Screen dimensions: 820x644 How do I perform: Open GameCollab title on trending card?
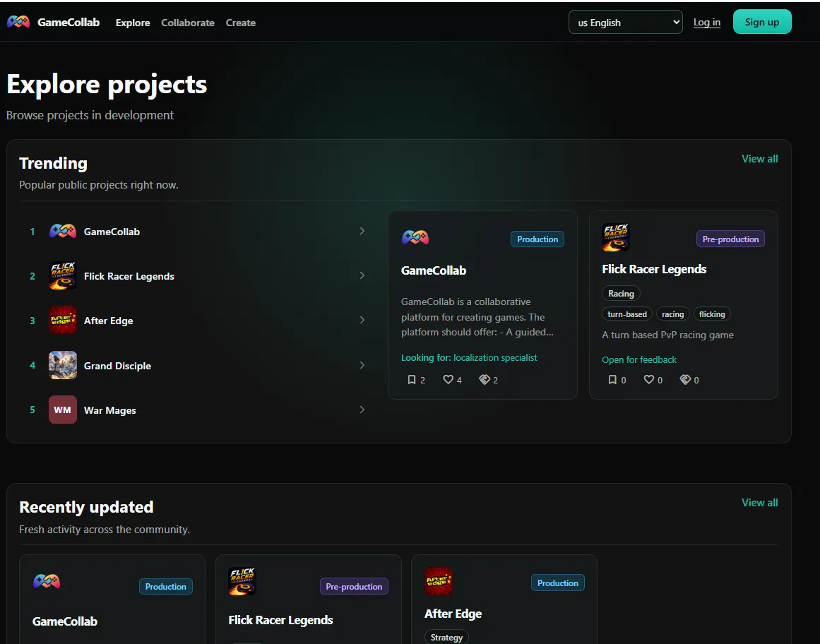pos(434,270)
